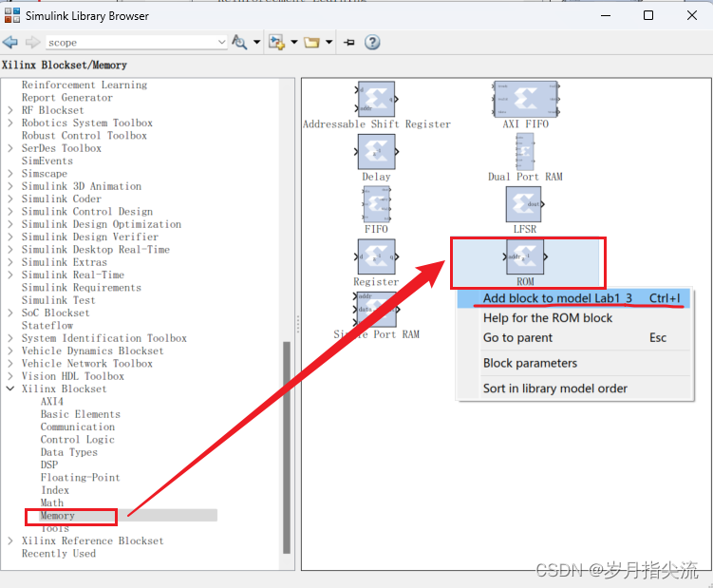Select Floating-Point under Xilinx Blockset
713x588 pixels.
coord(81,478)
